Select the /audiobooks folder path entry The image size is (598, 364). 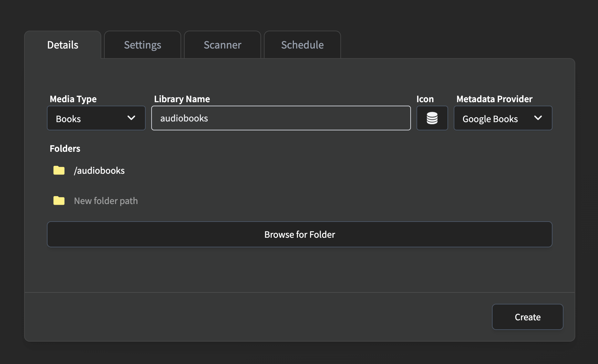coord(99,171)
